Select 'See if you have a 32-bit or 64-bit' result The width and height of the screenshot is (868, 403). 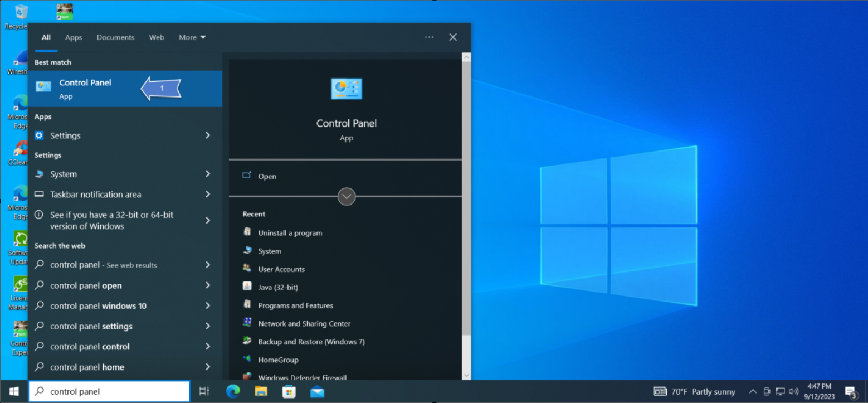pyautogui.click(x=125, y=221)
